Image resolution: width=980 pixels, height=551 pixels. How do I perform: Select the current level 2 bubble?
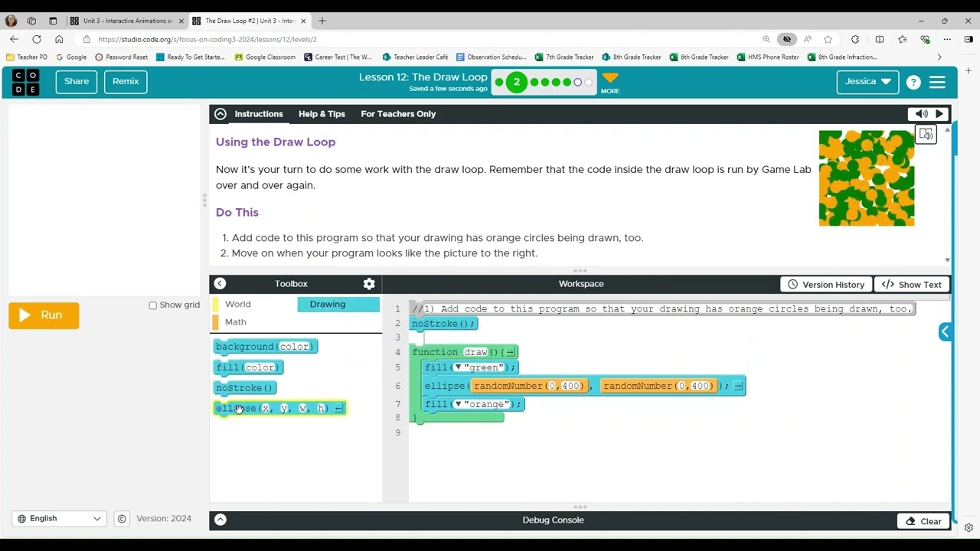click(x=516, y=82)
